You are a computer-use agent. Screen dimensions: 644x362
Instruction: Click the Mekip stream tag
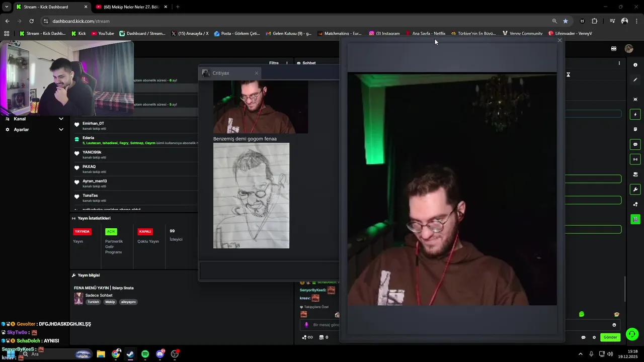[110, 302]
